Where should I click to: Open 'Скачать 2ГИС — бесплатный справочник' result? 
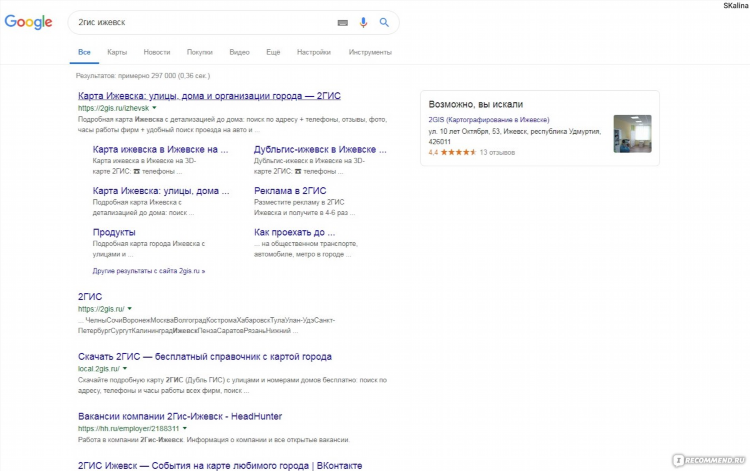(205, 357)
